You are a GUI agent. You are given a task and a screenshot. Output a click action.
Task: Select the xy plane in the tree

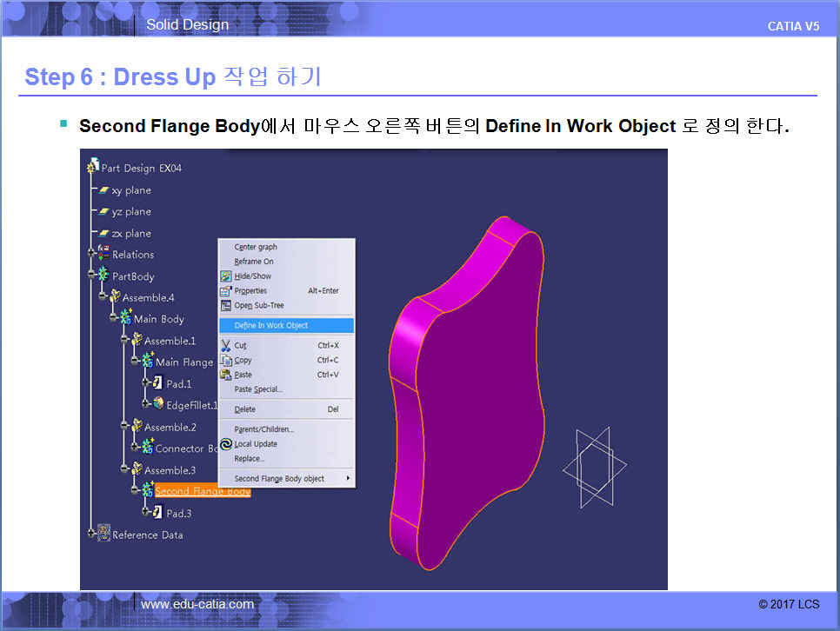pyautogui.click(x=130, y=190)
